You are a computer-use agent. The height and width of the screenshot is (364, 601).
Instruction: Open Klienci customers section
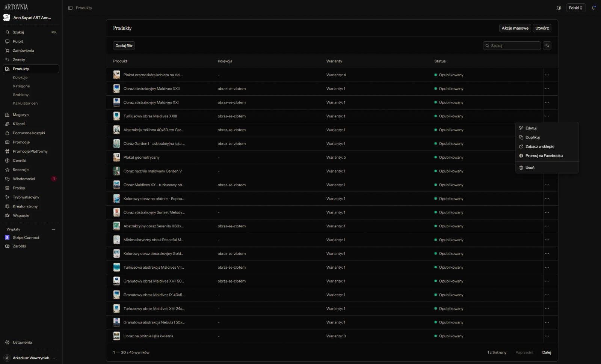point(31,124)
